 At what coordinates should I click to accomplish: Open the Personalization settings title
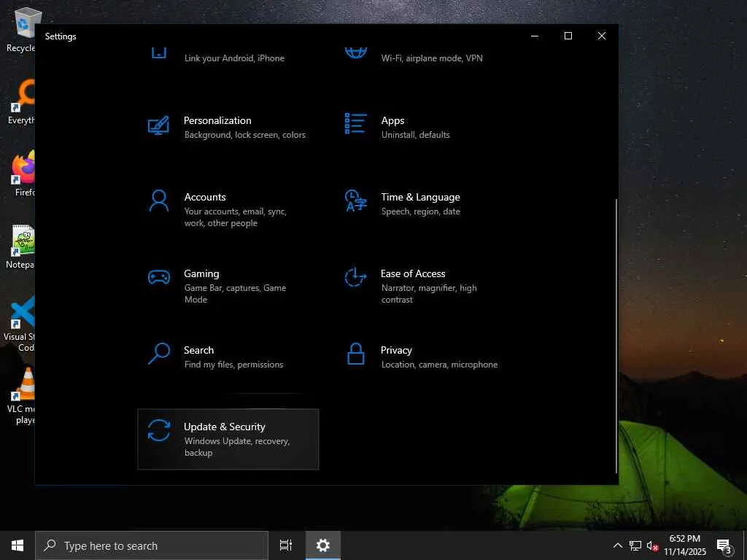[217, 120]
